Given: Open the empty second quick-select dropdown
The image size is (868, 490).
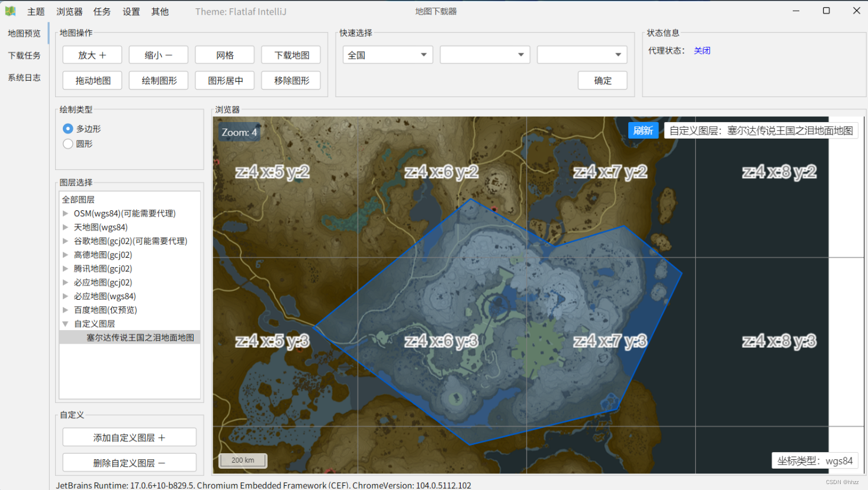Looking at the screenshot, I should (x=485, y=55).
